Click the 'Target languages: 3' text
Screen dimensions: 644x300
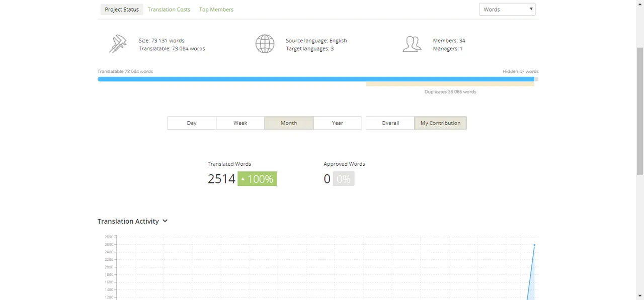[x=310, y=49]
